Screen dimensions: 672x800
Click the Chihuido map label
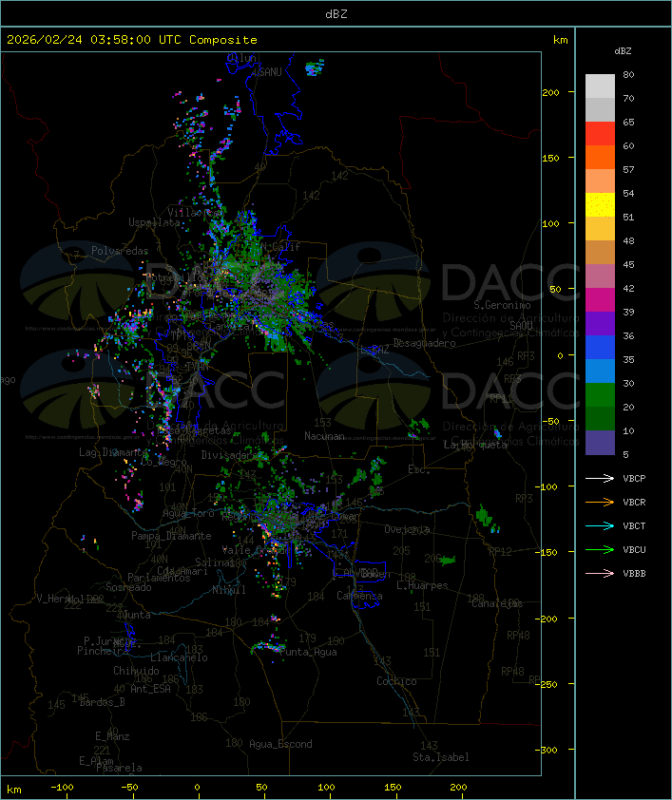(136, 671)
